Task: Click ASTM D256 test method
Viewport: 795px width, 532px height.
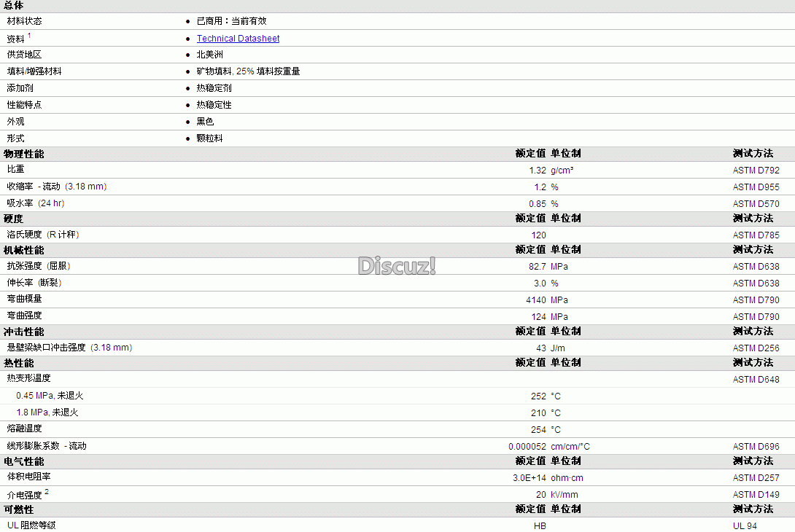Action: 756,348
